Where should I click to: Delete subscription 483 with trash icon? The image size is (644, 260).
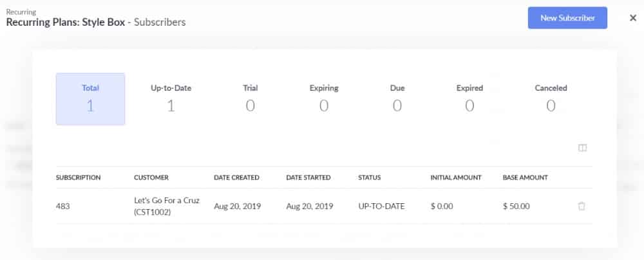coord(581,206)
